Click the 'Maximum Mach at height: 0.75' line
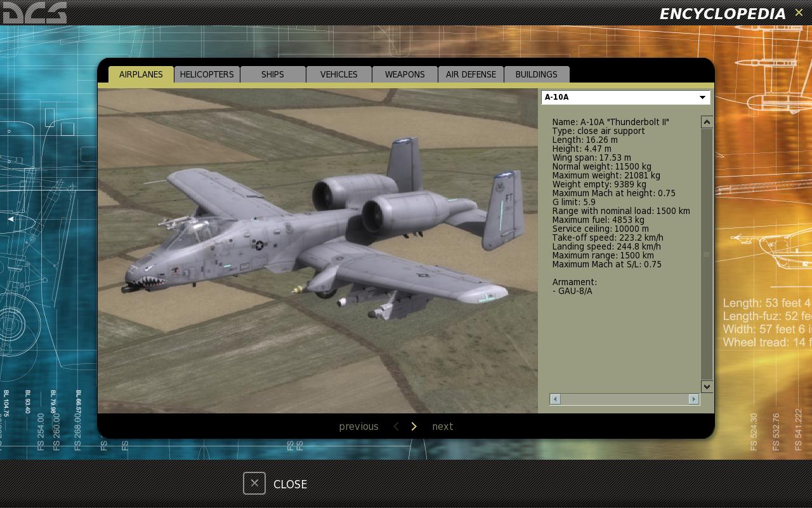 coord(613,193)
